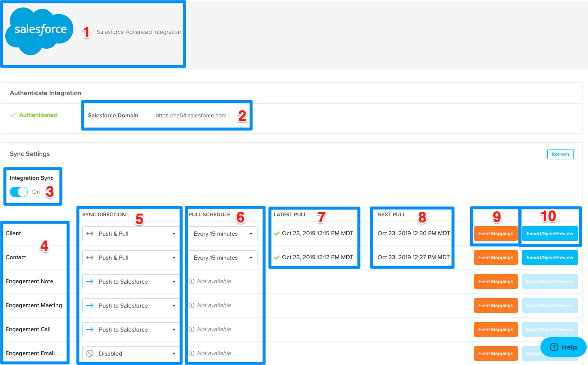Click the blue arrow icon in Engagement Call row
Image resolution: width=588 pixels, height=365 pixels.
coord(90,329)
